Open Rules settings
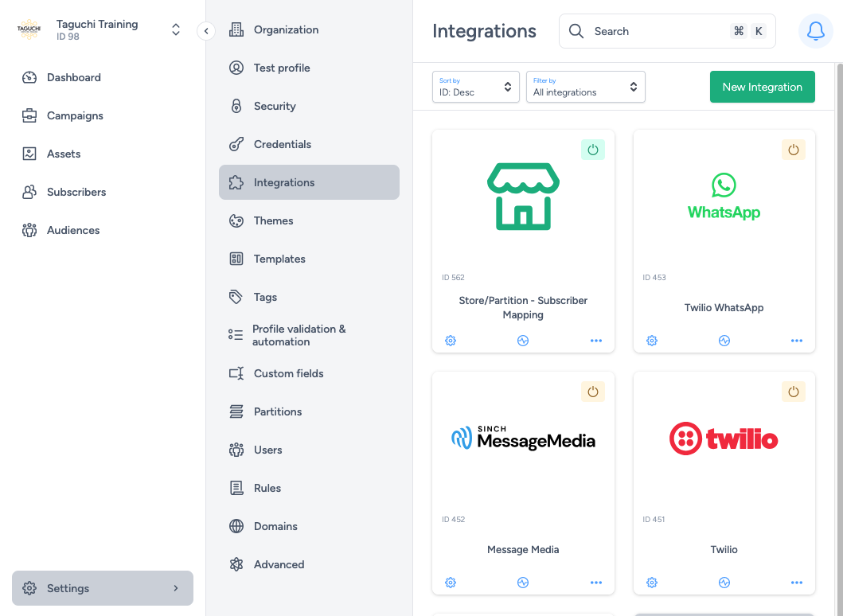The image size is (843, 616). pos(309,488)
